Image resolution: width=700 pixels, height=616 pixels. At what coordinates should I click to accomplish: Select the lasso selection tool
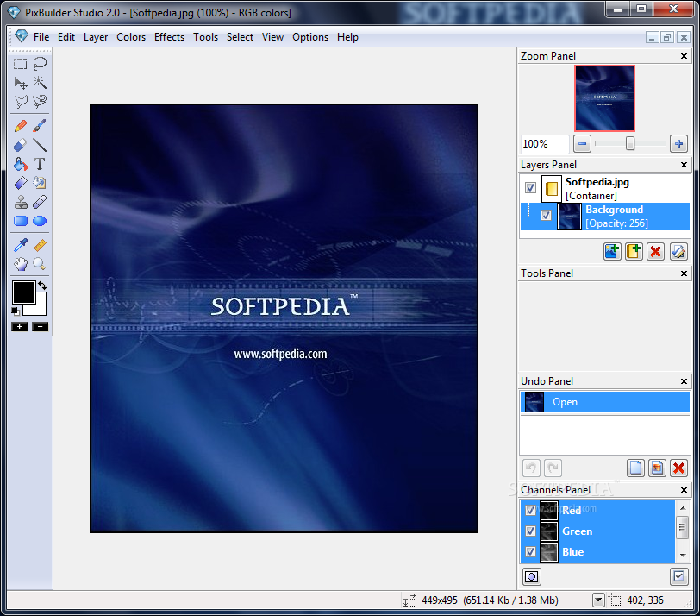(40, 64)
